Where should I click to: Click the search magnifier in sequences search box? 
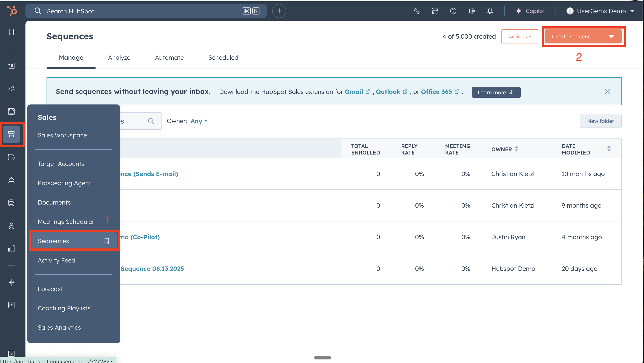click(x=151, y=121)
